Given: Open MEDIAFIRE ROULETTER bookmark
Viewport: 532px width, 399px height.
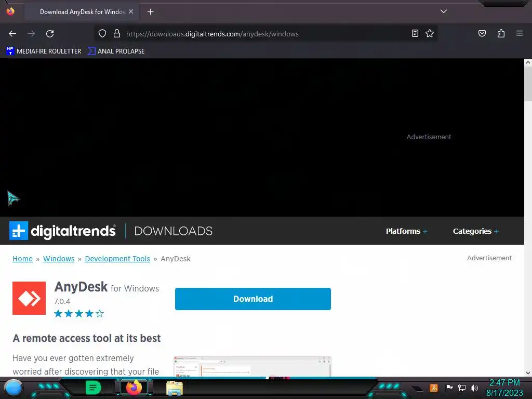Looking at the screenshot, I should click(44, 51).
